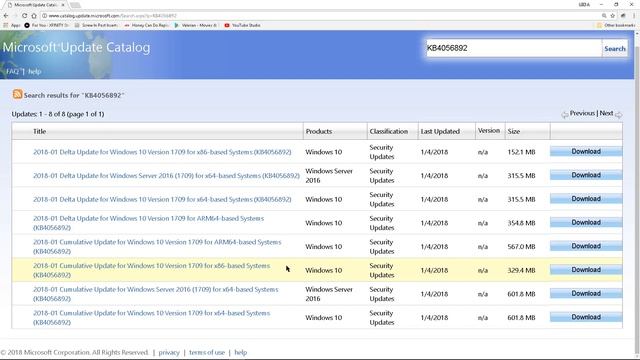Open the Other bookmarks folder
640x360 pixels.
click(x=616, y=25)
